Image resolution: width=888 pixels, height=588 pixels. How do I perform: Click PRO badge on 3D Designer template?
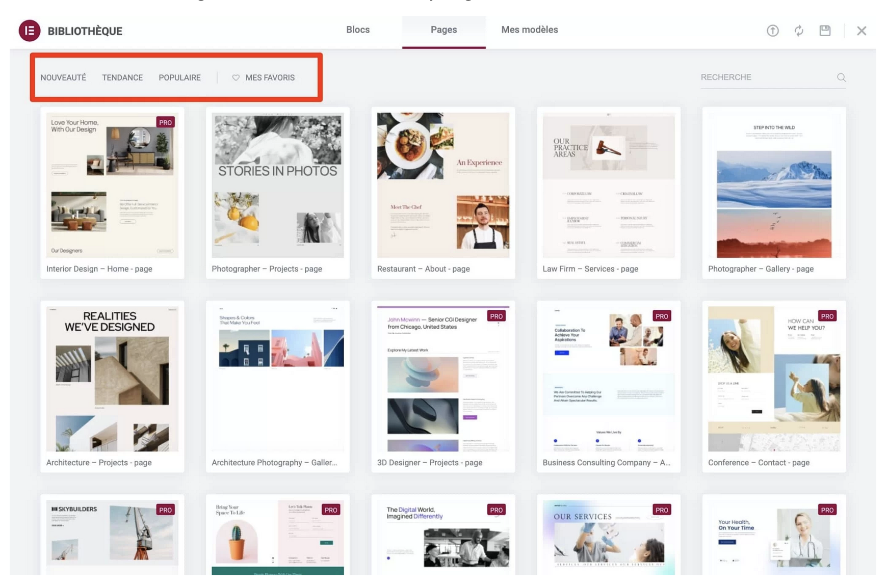[496, 316]
